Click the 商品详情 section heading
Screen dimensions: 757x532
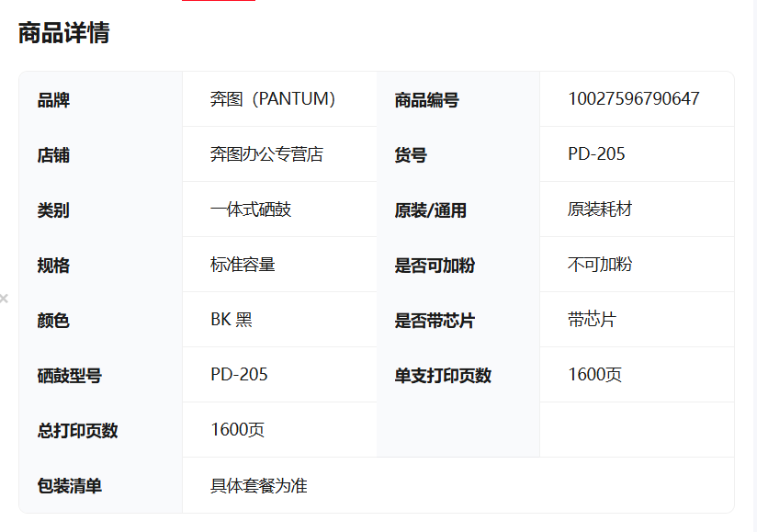tap(64, 33)
